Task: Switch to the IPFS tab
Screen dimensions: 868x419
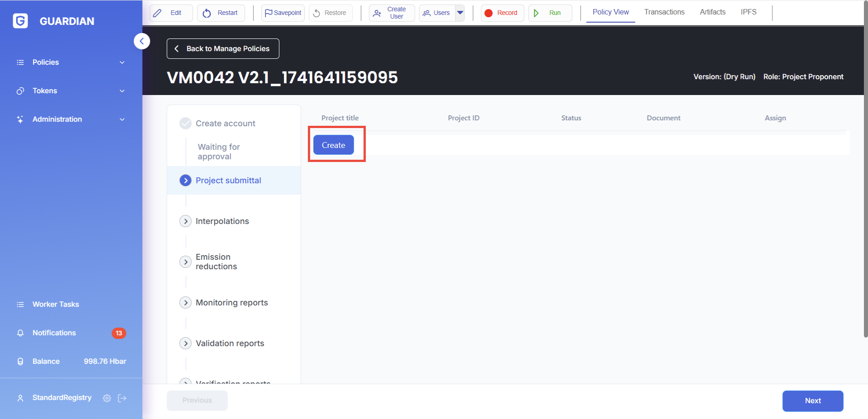Action: pyautogui.click(x=748, y=12)
